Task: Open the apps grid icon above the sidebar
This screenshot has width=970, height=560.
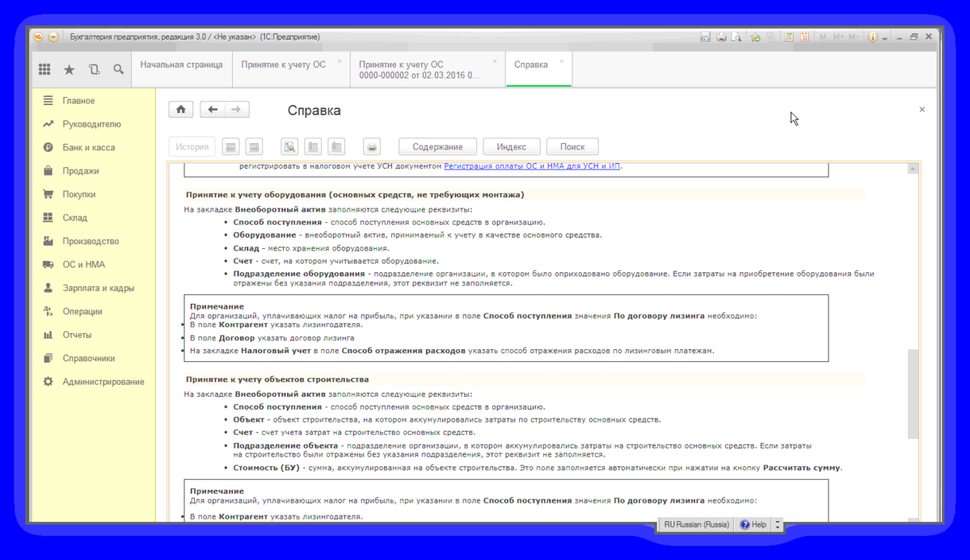Action: point(44,69)
